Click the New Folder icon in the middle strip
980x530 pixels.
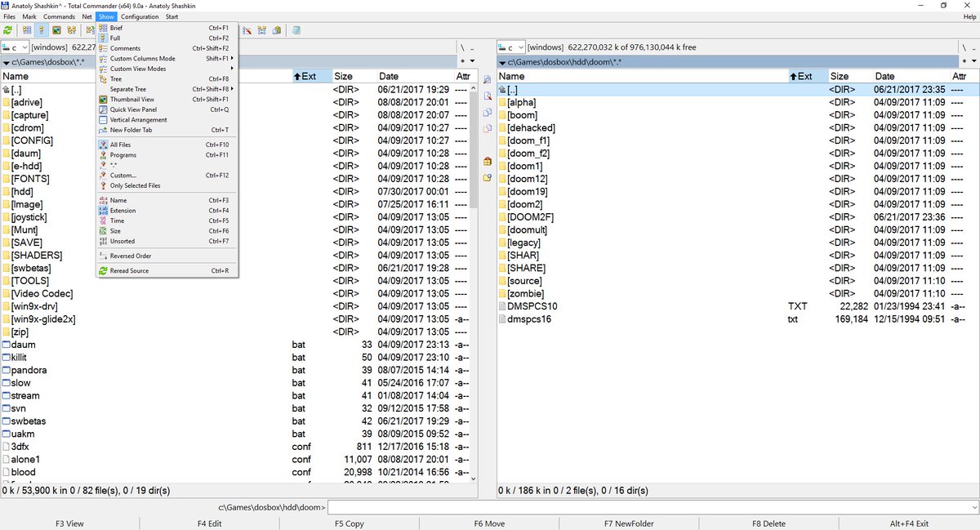click(488, 177)
